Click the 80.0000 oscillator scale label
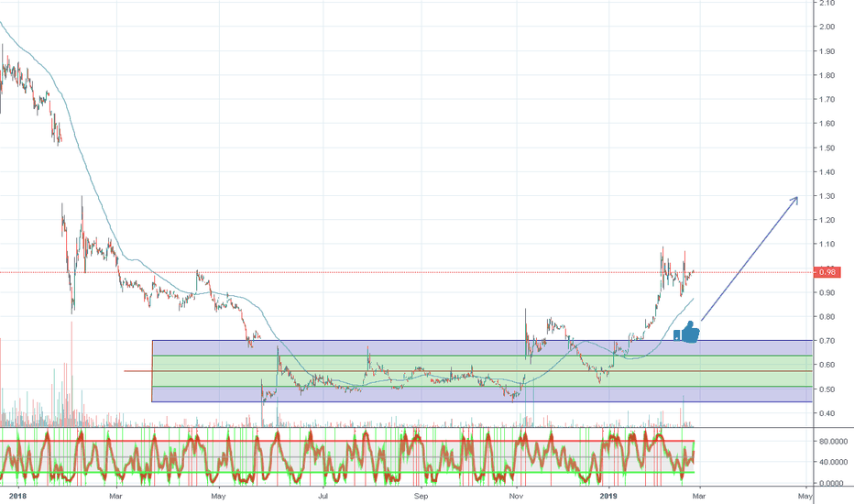 [833, 442]
